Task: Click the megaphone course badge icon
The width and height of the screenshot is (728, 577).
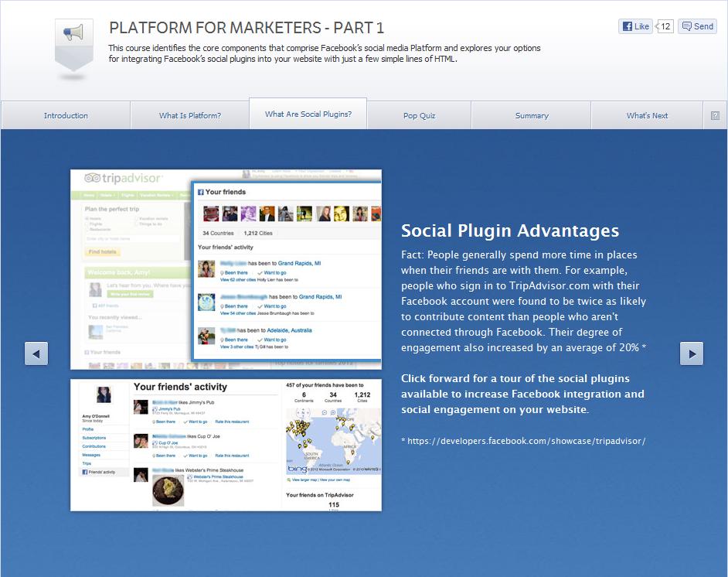Action: coord(74,46)
